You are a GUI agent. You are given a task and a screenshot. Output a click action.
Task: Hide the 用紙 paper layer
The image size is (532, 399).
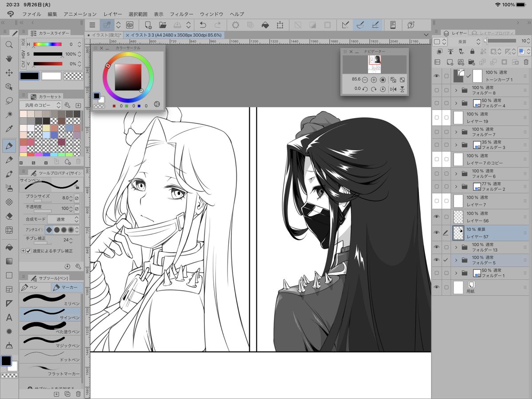[437, 288]
